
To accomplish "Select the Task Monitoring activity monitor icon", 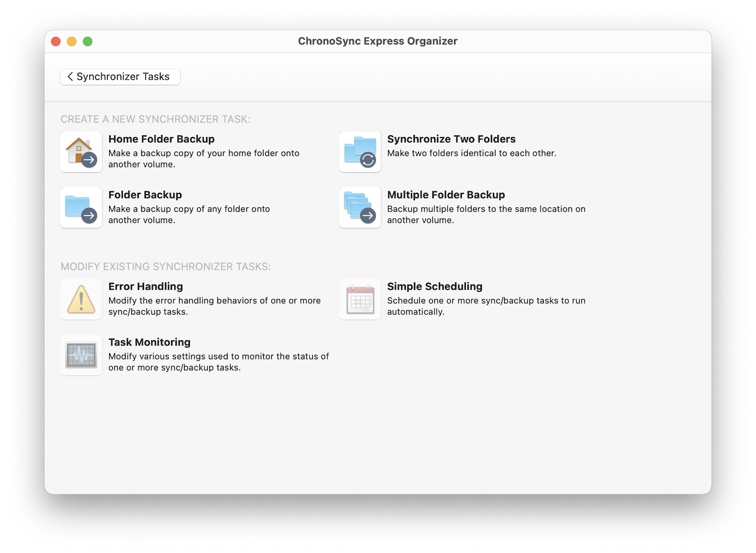I will tap(81, 354).
